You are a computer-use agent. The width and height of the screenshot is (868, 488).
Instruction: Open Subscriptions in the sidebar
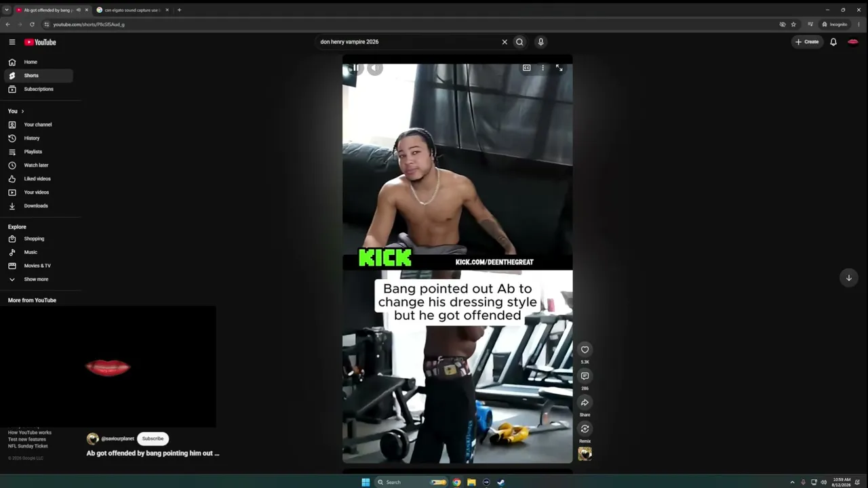click(38, 89)
